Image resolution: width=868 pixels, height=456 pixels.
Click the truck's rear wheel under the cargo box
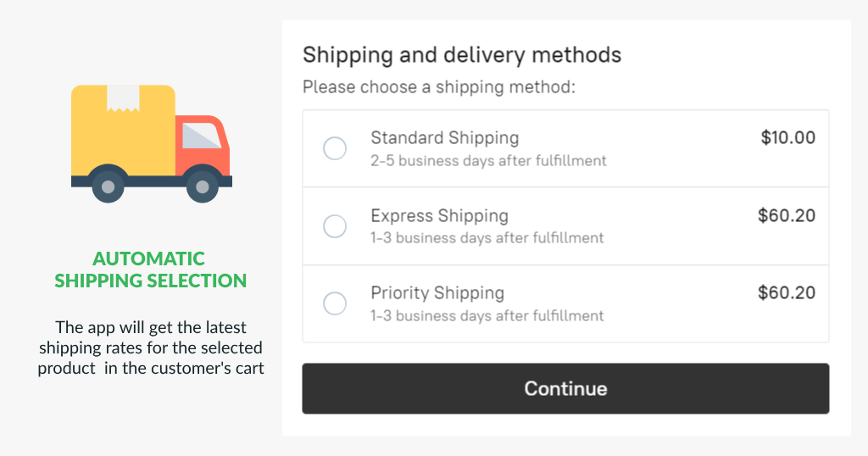click(x=108, y=186)
